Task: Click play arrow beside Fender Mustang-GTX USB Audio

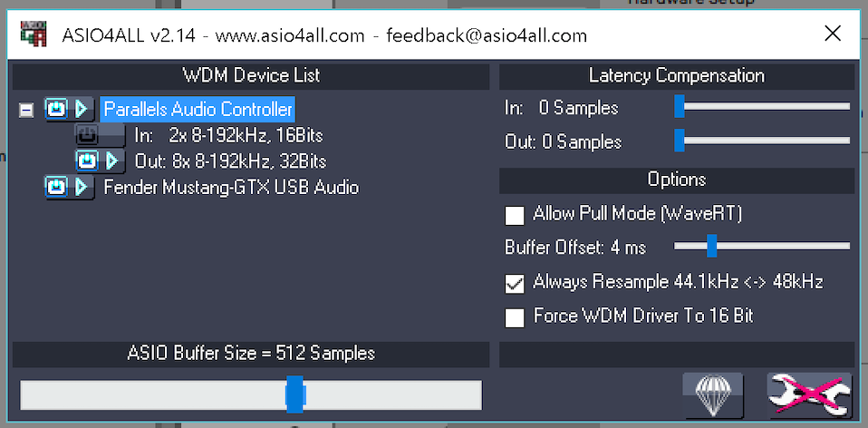Action: (82, 187)
